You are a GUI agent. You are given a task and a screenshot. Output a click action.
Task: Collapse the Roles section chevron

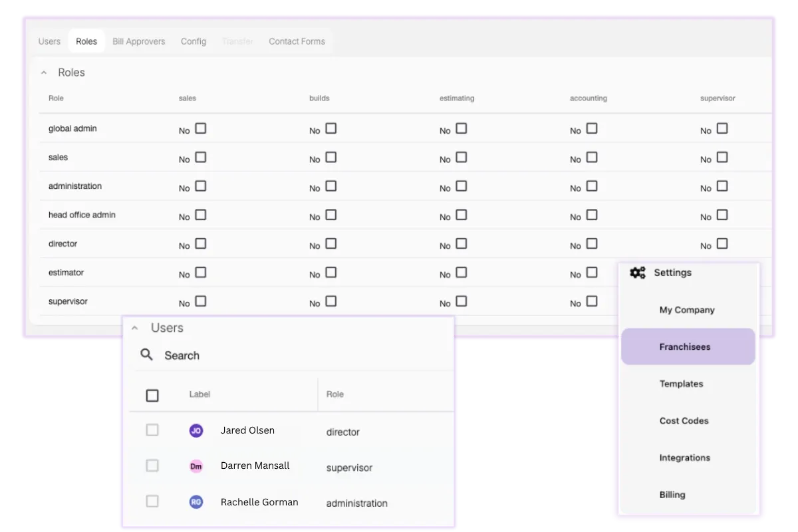pos(44,72)
